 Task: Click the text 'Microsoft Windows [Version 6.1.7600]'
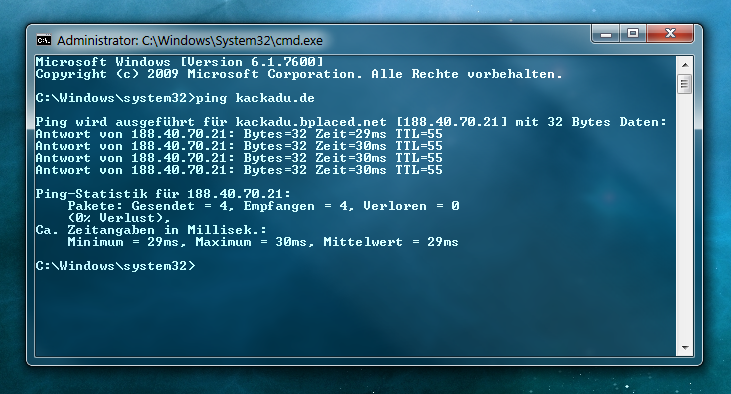pyautogui.click(x=179, y=62)
